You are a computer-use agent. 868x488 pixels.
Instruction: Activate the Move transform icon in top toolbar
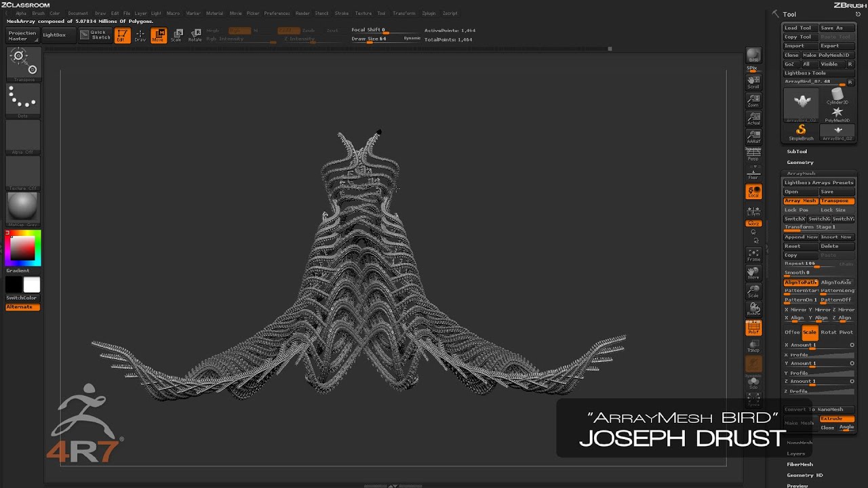click(x=158, y=35)
